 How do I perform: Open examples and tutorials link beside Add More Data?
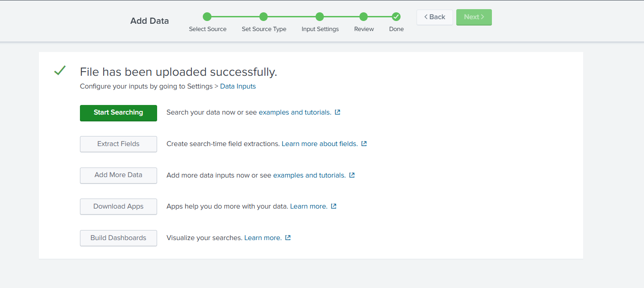coord(309,175)
